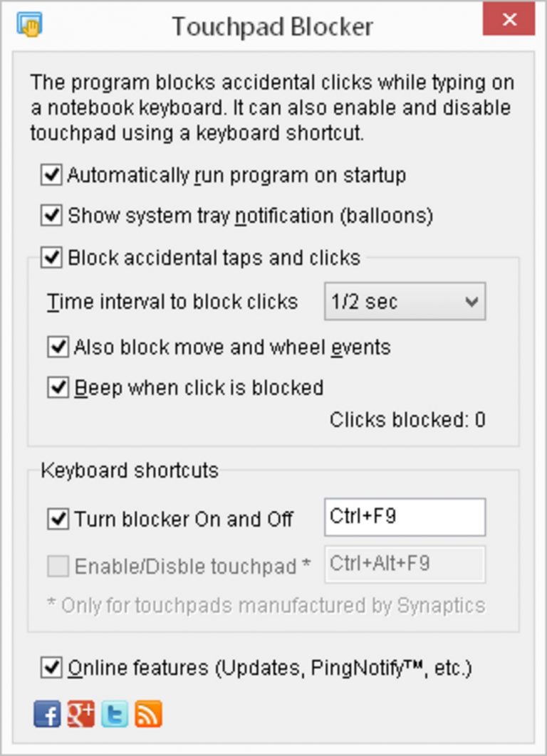
Task: Open the Twitter bird icon
Action: 115,714
